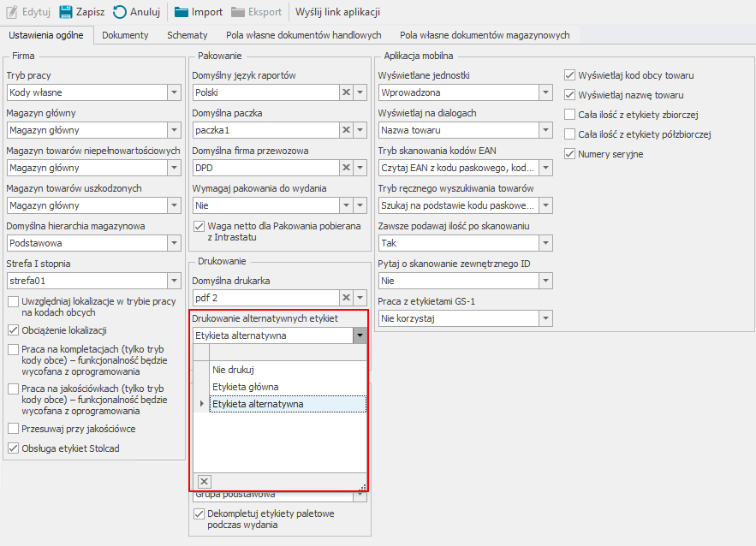Click Wyślij link aplikacji button
This screenshot has width=756, height=546.
pyautogui.click(x=337, y=12)
